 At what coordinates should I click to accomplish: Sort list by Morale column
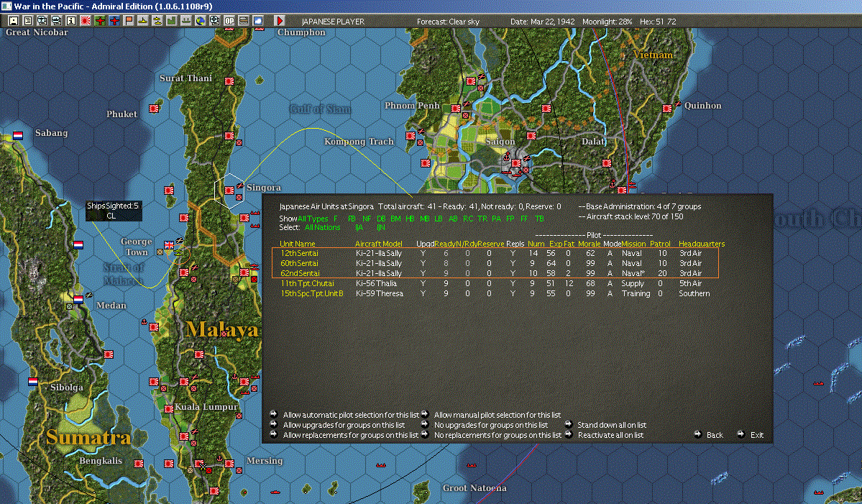click(x=590, y=244)
